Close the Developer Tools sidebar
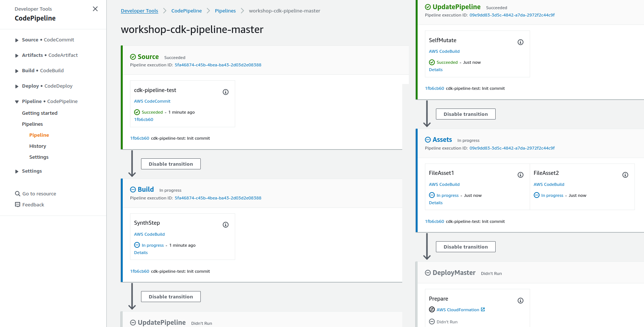 coord(95,9)
